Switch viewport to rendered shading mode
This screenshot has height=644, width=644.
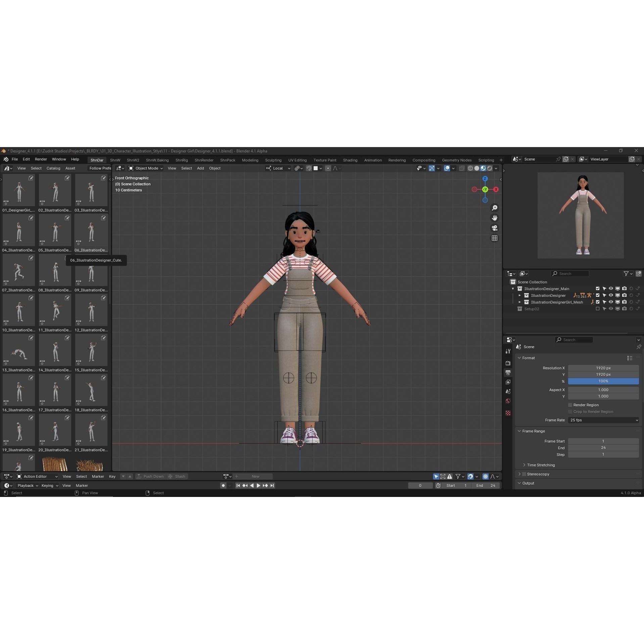(x=490, y=168)
